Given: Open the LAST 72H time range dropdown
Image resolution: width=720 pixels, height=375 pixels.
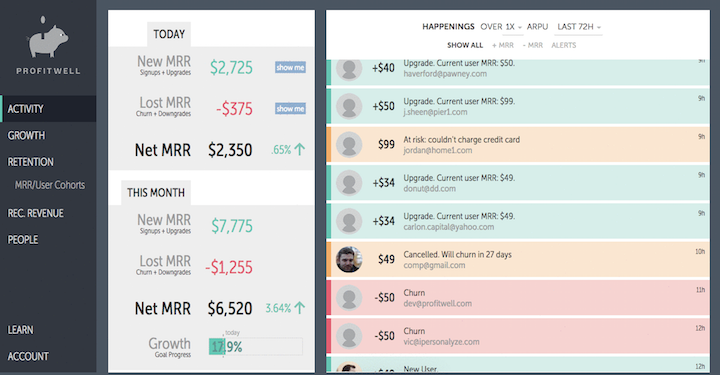Looking at the screenshot, I should (x=579, y=27).
